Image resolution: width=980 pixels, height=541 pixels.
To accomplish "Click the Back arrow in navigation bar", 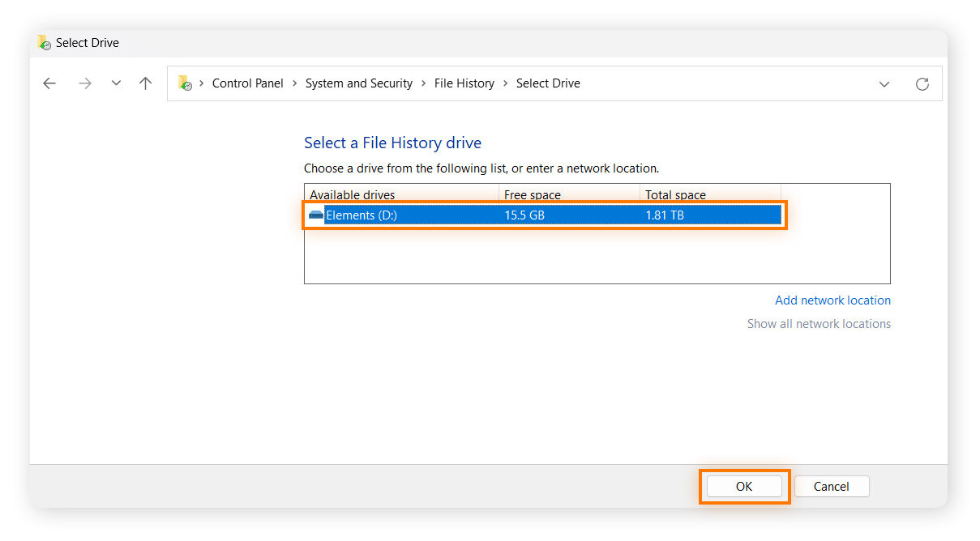I will pos(49,83).
